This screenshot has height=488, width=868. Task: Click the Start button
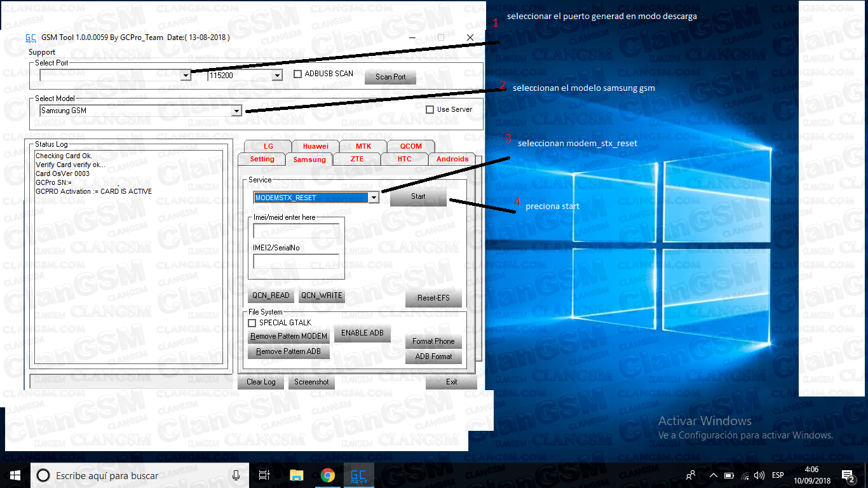click(x=418, y=197)
